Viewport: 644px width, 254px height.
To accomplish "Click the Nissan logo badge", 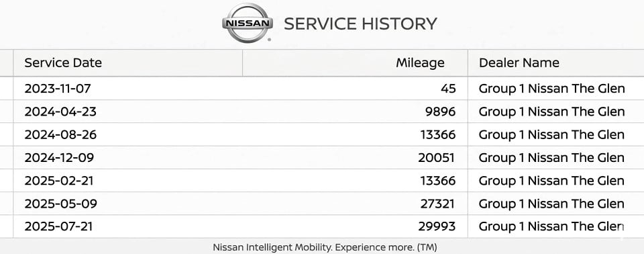I will 248,23.
